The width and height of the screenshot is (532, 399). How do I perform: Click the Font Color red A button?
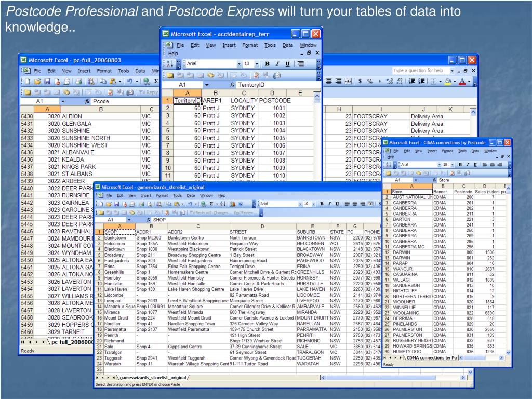pos(462,81)
